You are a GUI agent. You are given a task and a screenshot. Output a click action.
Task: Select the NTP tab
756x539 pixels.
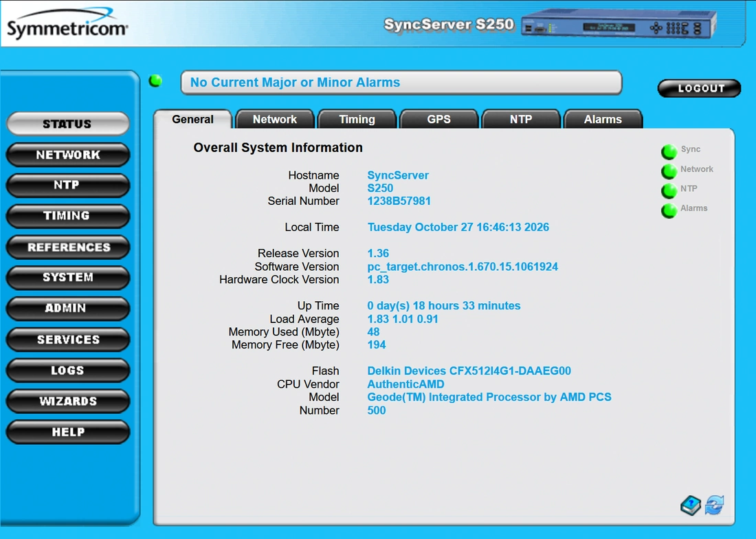(x=521, y=119)
